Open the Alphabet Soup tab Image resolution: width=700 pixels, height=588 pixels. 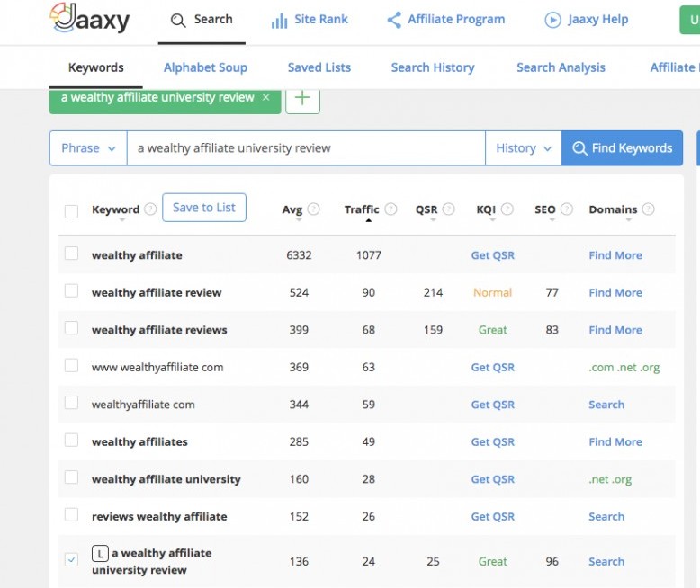coord(205,67)
